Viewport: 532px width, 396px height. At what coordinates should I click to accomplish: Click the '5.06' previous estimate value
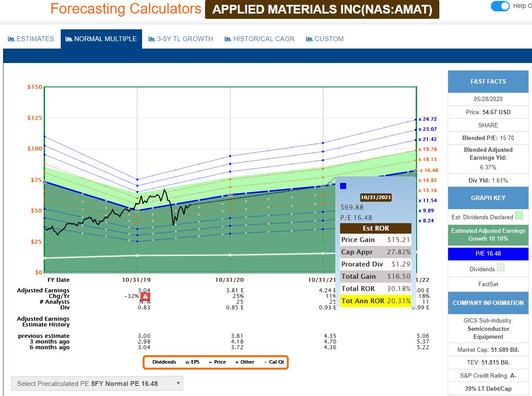click(x=423, y=336)
